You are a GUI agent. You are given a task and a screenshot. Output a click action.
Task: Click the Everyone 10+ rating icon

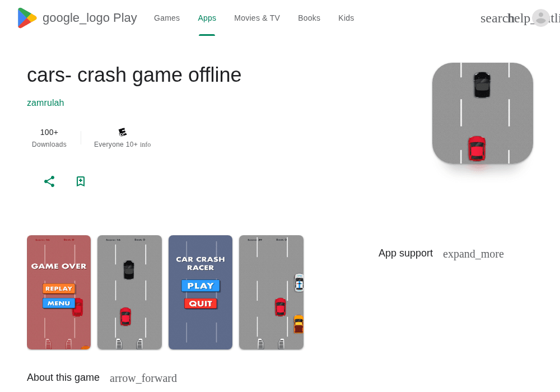pos(123,133)
